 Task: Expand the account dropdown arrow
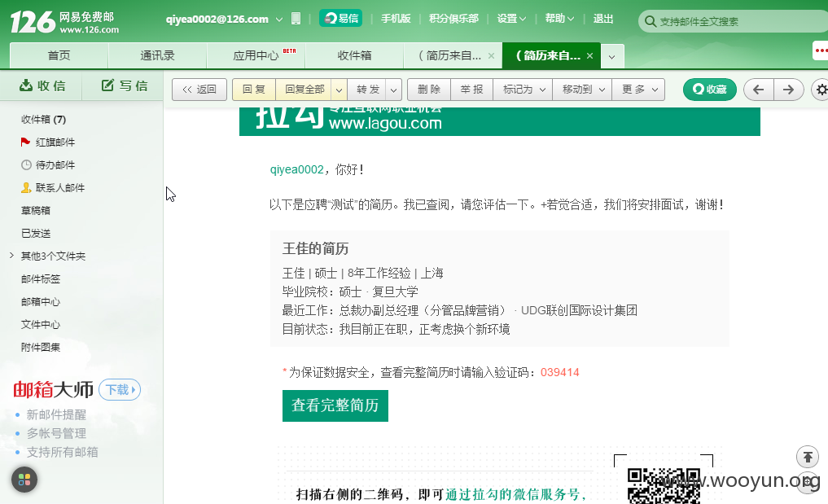(278, 20)
